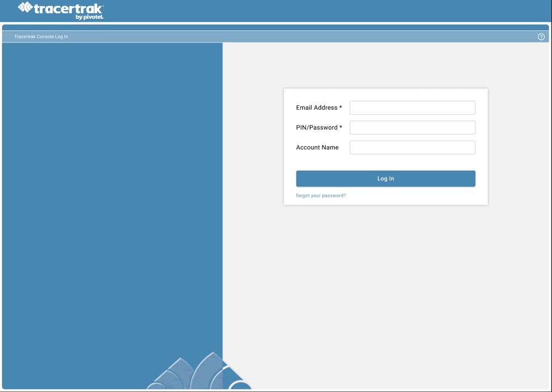
Task: Select the Account Name input field
Action: pyautogui.click(x=412, y=147)
